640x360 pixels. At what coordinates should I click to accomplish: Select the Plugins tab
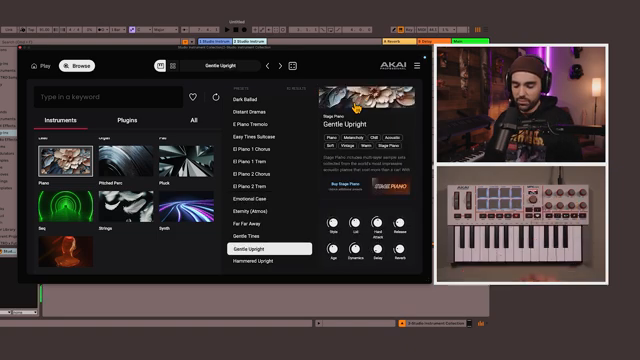point(127,120)
